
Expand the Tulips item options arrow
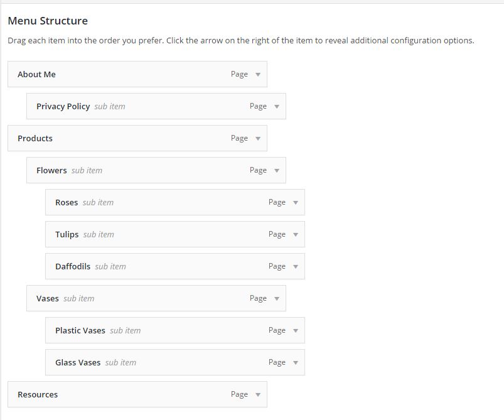(x=296, y=234)
